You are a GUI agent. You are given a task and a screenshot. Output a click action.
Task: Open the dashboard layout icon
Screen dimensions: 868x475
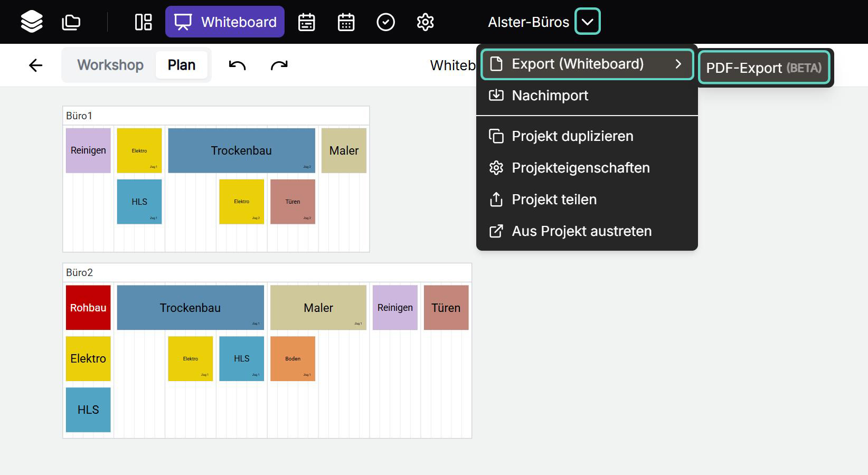tap(143, 22)
